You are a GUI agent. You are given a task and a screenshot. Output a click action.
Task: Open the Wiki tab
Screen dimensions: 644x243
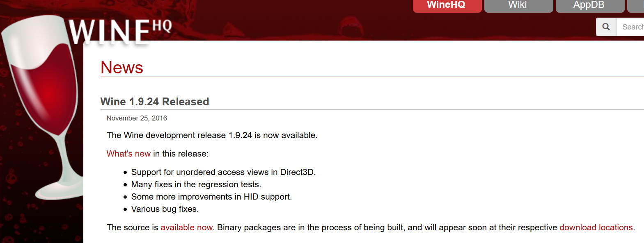point(518,5)
